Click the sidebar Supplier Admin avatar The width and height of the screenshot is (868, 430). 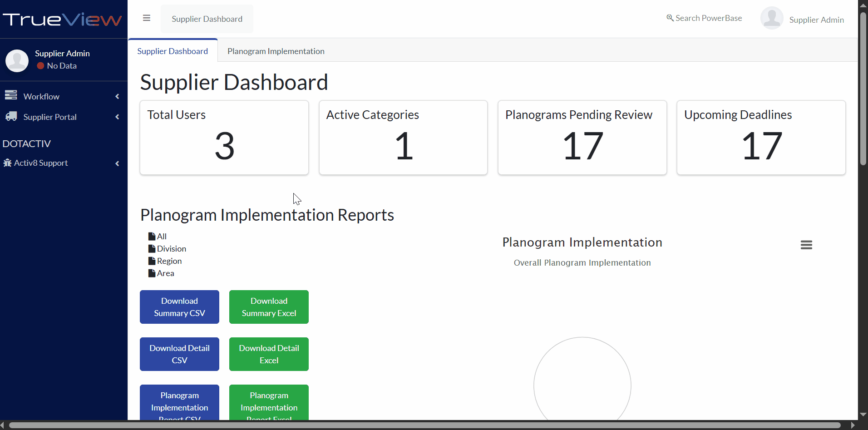pyautogui.click(x=17, y=60)
